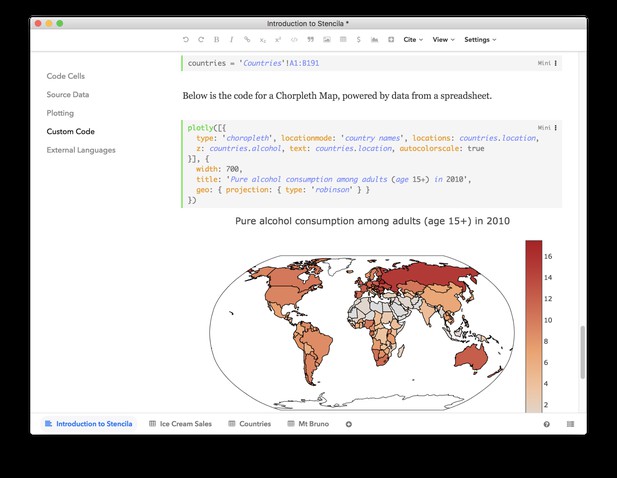Click Russia on the choropleth map
This screenshot has height=478, width=617.
[429, 273]
